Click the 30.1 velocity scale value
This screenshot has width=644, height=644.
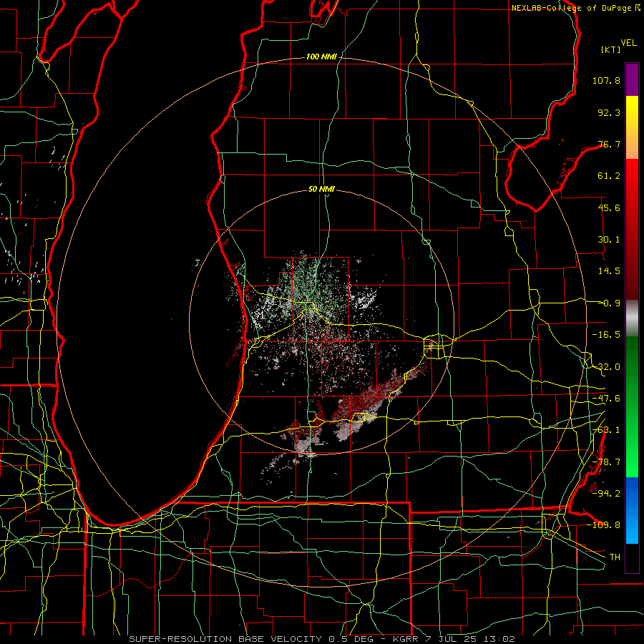pos(609,240)
